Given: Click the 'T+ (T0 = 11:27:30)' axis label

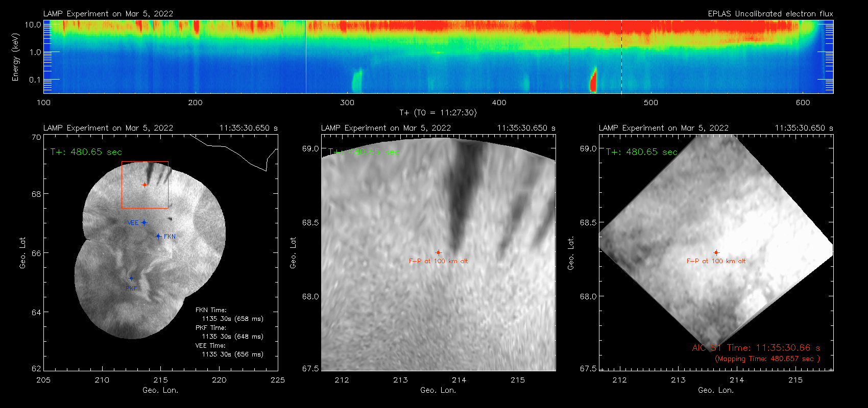Looking at the screenshot, I should [x=438, y=113].
